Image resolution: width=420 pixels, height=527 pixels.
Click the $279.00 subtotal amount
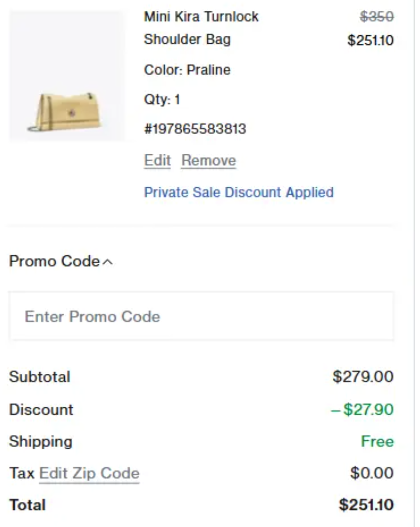(x=363, y=376)
